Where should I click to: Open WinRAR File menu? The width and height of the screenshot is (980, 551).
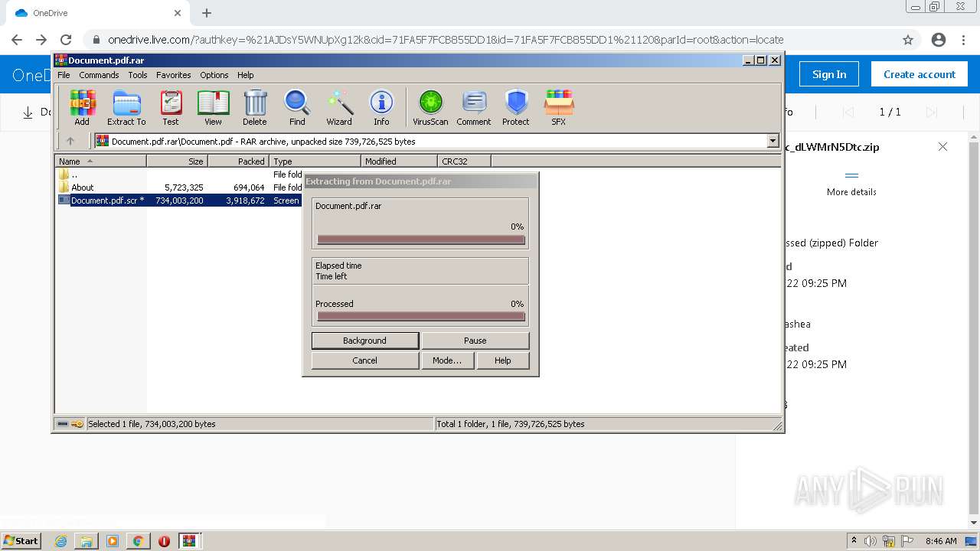coord(64,75)
